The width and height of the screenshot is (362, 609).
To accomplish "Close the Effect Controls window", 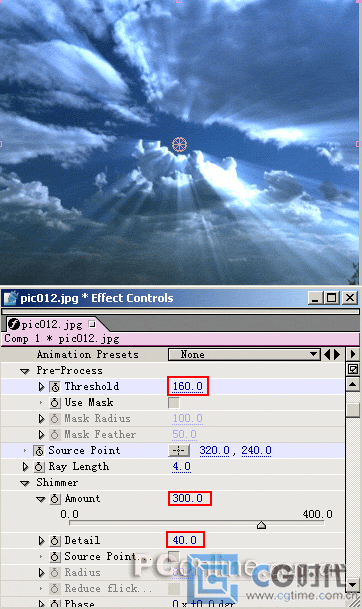I will pos(350,298).
